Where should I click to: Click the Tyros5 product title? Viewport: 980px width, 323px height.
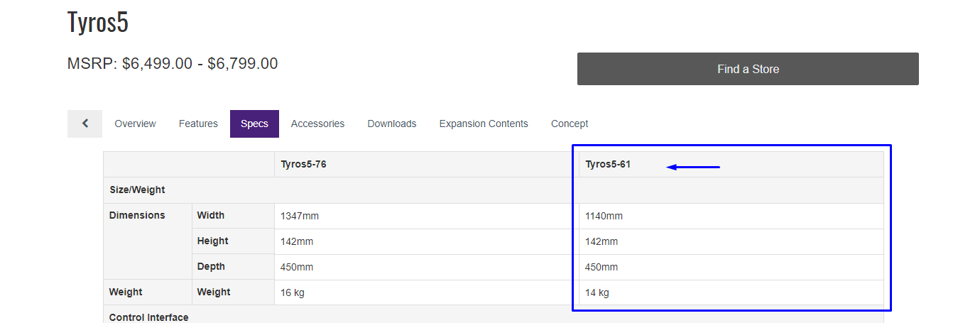tap(98, 22)
